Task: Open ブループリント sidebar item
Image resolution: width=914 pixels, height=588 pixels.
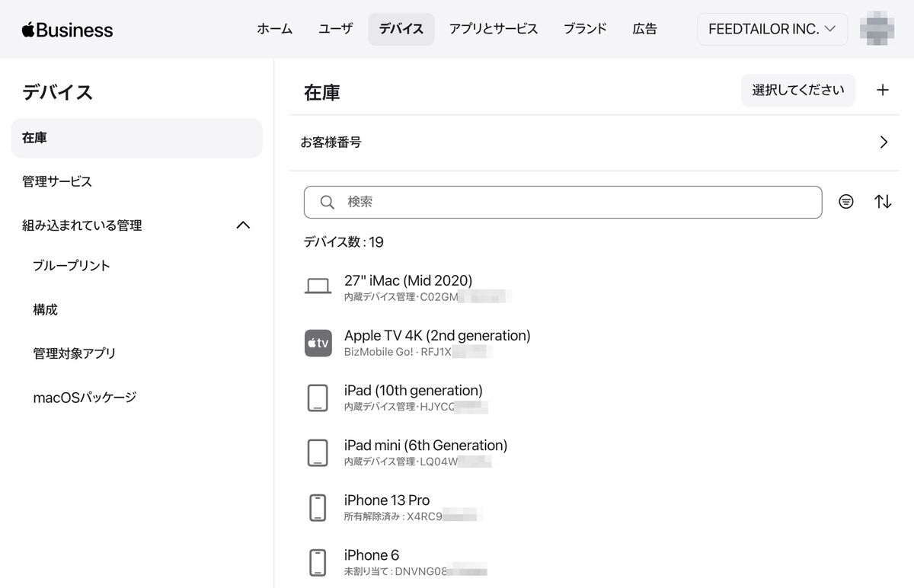Action: pyautogui.click(x=72, y=266)
